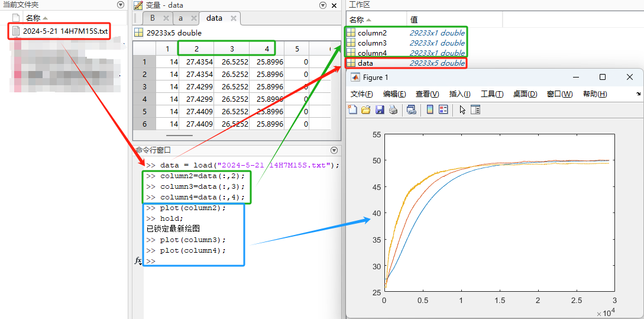Print the figure with the printer icon
Image resolution: width=644 pixels, height=319 pixels.
[x=393, y=109]
